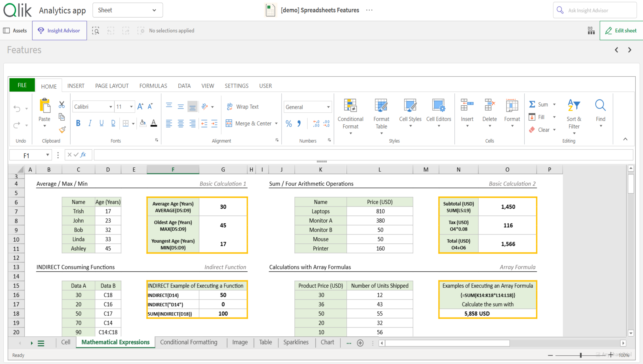This screenshot has width=643, height=364.
Task: Click the step back selections icon
Action: point(110,31)
